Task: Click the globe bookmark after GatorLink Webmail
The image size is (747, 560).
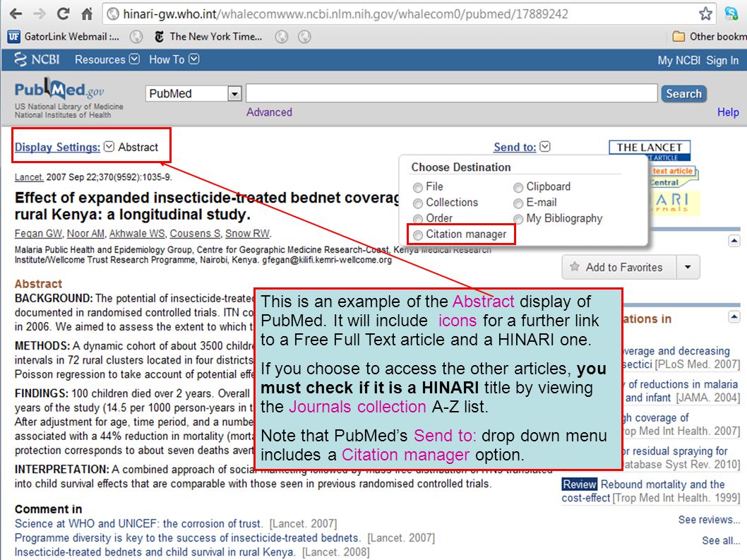Action: pyautogui.click(x=136, y=37)
